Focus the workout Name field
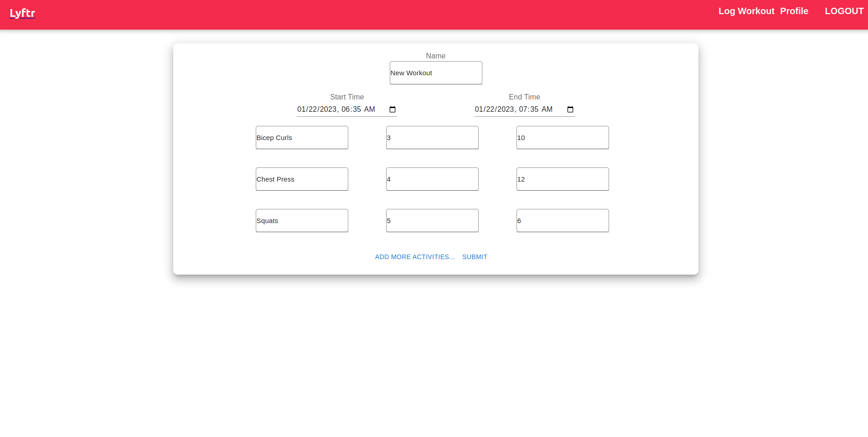868x437 pixels. point(436,73)
